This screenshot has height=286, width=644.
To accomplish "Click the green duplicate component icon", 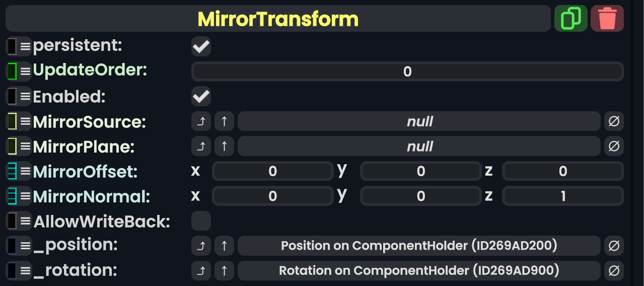I will tap(570, 19).
